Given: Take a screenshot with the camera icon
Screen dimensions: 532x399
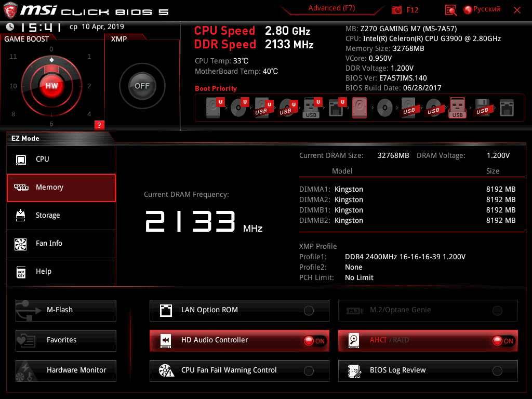Looking at the screenshot, I should [396, 10].
